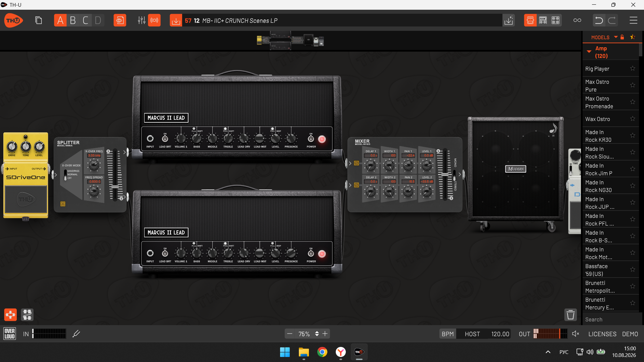The height and width of the screenshot is (362, 644).
Task: Collapse the Amp (120) category
Action: click(x=589, y=52)
